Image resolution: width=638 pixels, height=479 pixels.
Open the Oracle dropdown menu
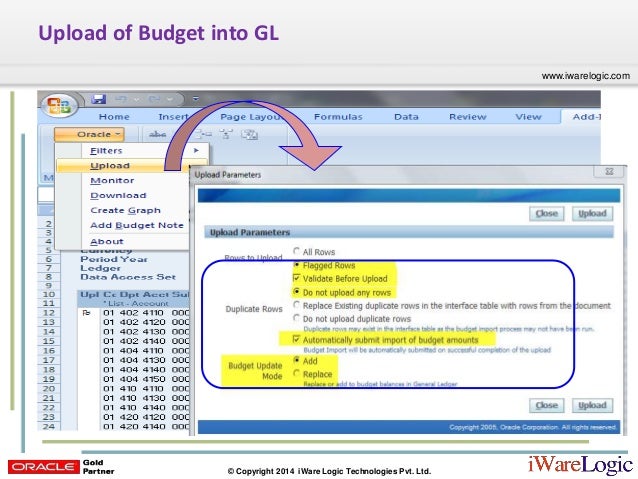pyautogui.click(x=89, y=134)
